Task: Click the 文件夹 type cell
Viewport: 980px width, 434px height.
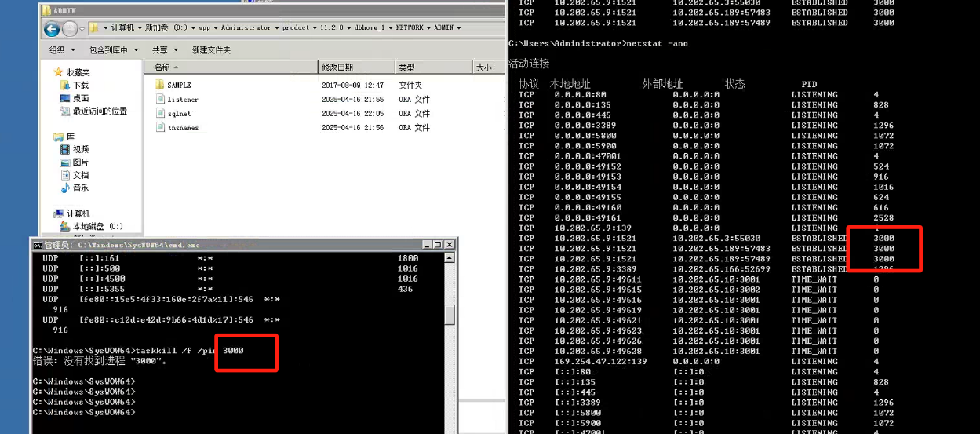Action: 410,85
